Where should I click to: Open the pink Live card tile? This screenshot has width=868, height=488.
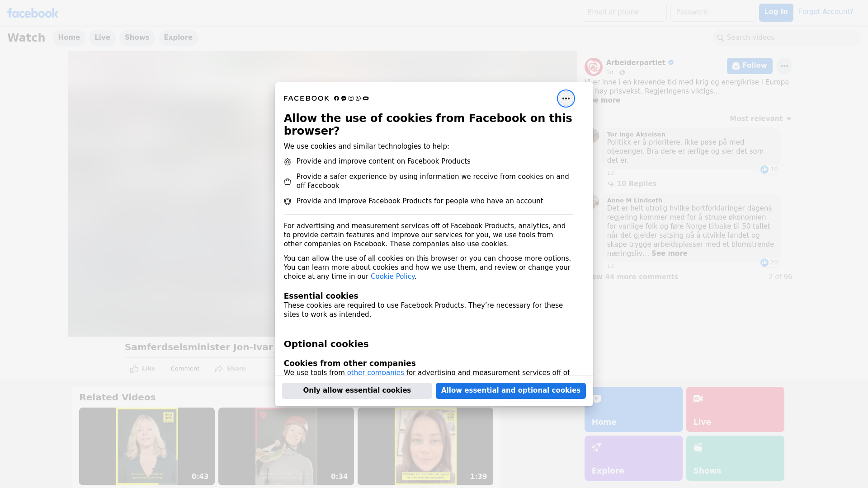click(735, 409)
